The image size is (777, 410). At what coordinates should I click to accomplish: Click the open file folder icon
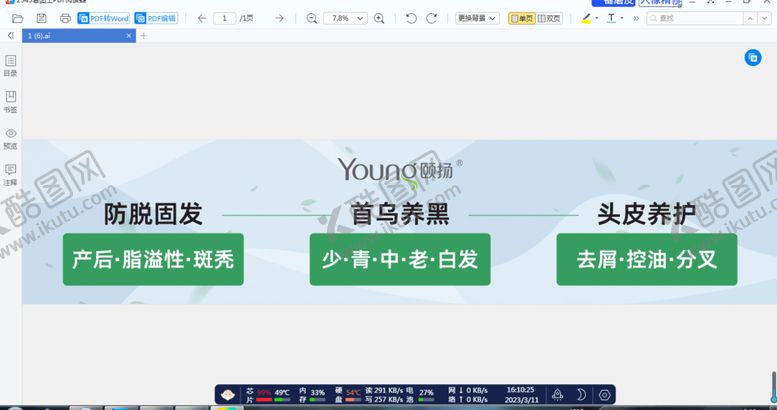tap(20, 18)
